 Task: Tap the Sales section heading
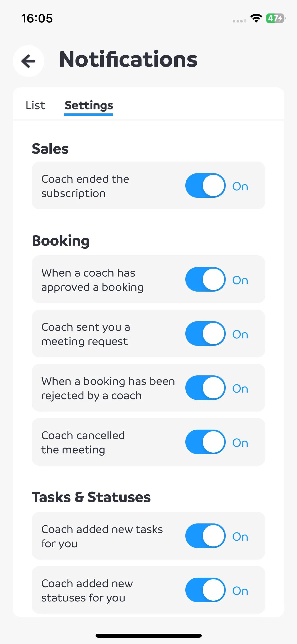[50, 149]
